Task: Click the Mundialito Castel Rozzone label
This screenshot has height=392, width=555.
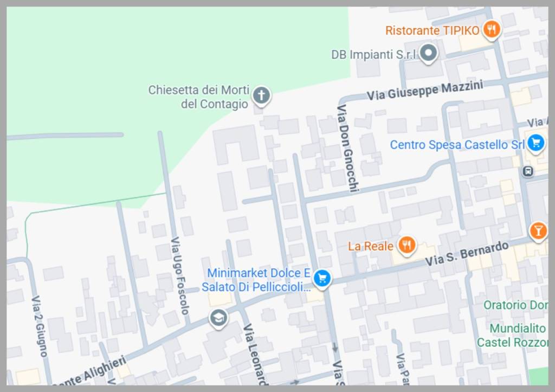Action: (x=512, y=336)
